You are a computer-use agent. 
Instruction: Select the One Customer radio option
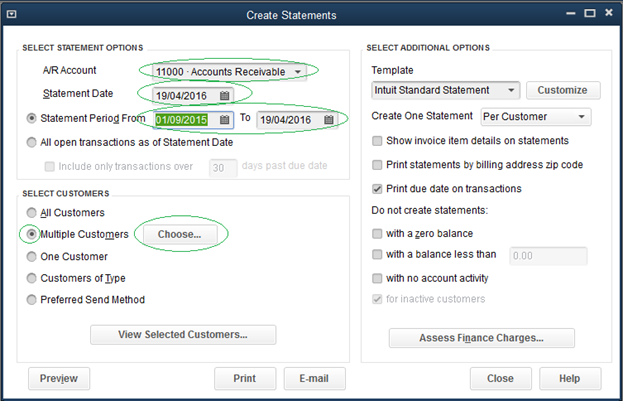click(32, 256)
